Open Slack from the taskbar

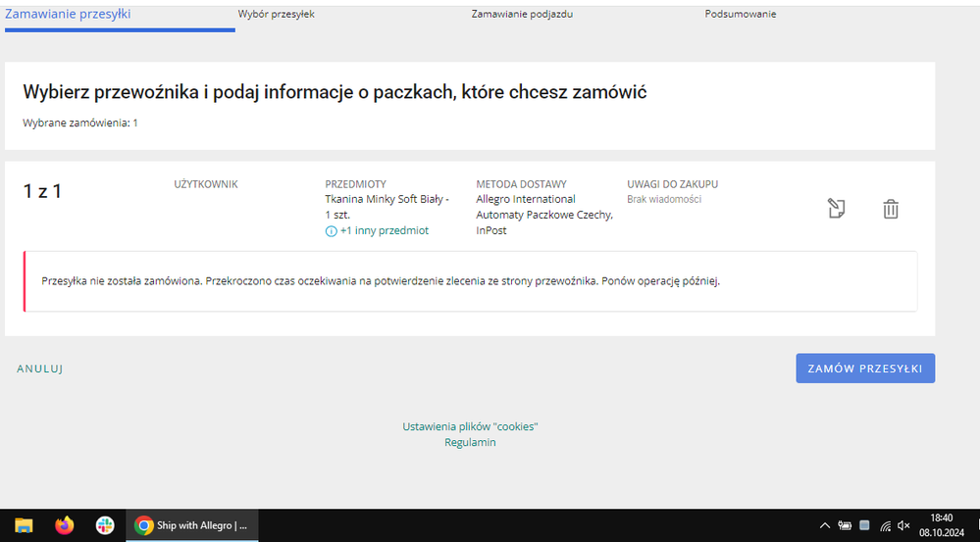tap(105, 525)
